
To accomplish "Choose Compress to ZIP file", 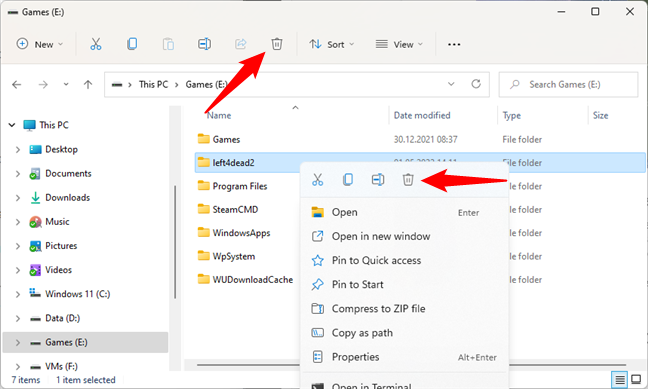I will (x=404, y=309).
